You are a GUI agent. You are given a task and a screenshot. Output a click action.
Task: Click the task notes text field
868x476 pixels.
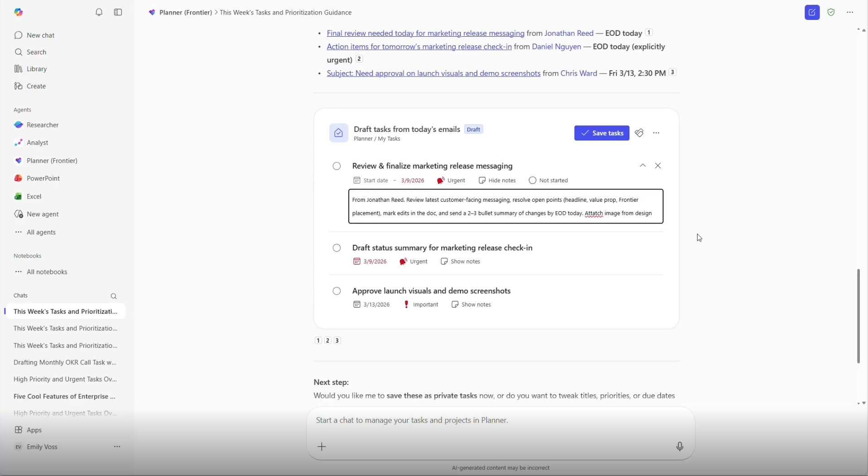pos(506,207)
